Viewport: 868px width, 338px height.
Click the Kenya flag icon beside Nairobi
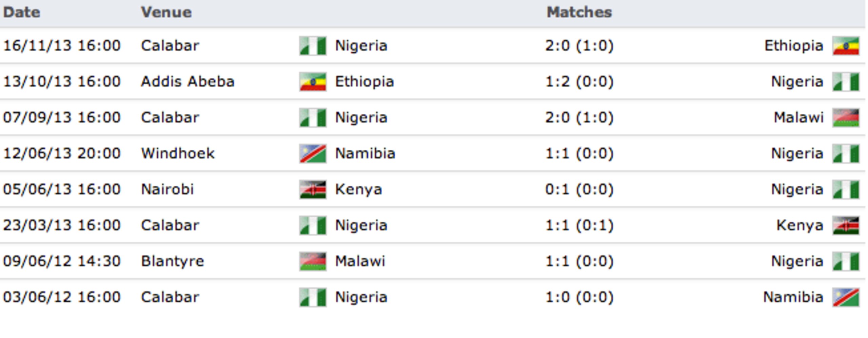[313, 189]
